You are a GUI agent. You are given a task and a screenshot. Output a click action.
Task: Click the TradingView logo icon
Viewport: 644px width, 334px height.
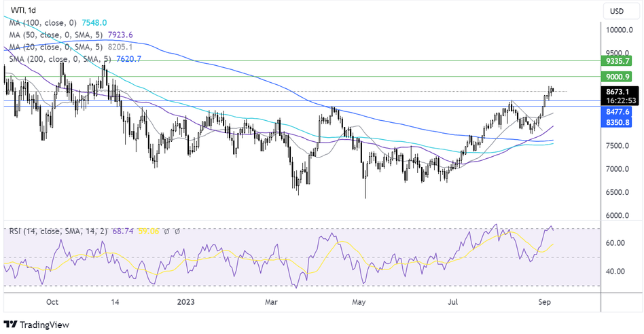point(12,324)
